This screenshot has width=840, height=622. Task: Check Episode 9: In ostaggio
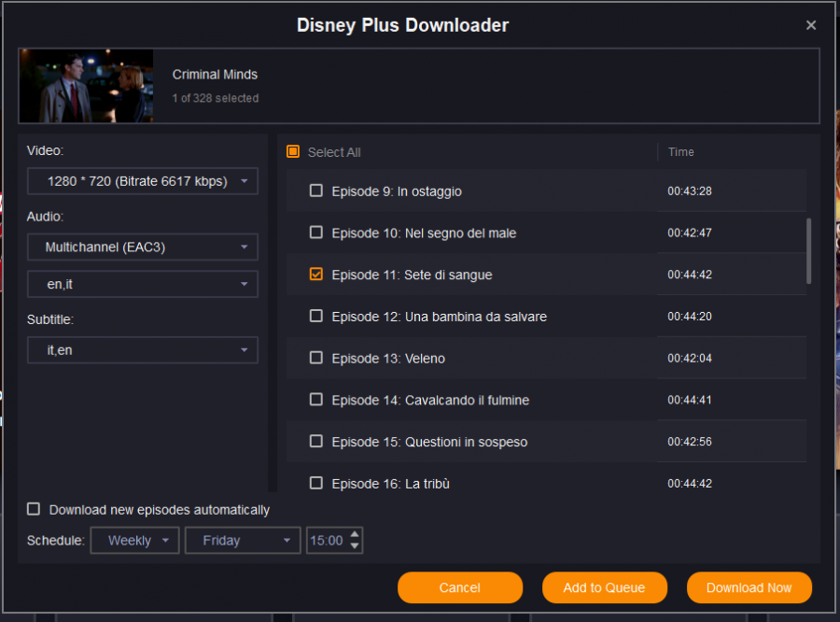click(x=316, y=191)
